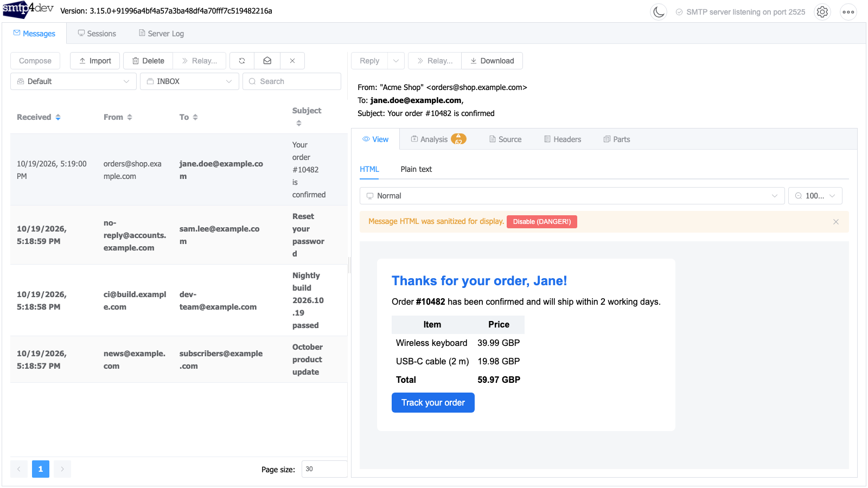Switch to the Messages tab
Image resolution: width=868 pixels, height=488 pixels.
pos(34,34)
